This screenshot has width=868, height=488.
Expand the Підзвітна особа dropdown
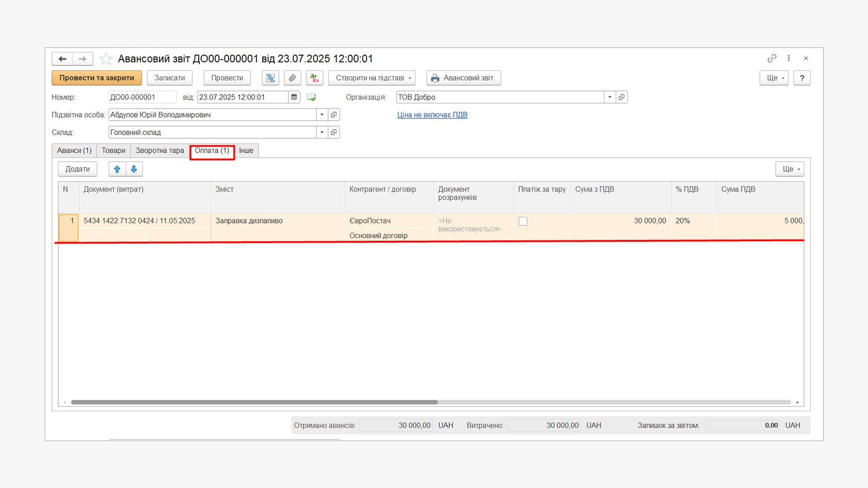(x=322, y=115)
